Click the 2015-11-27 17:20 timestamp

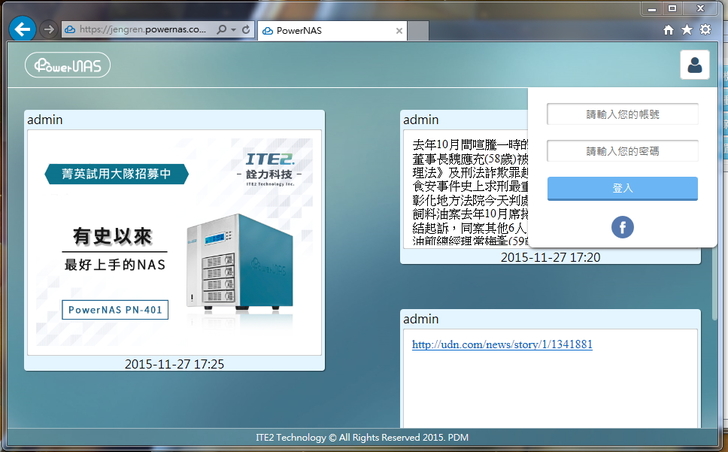(x=550, y=257)
